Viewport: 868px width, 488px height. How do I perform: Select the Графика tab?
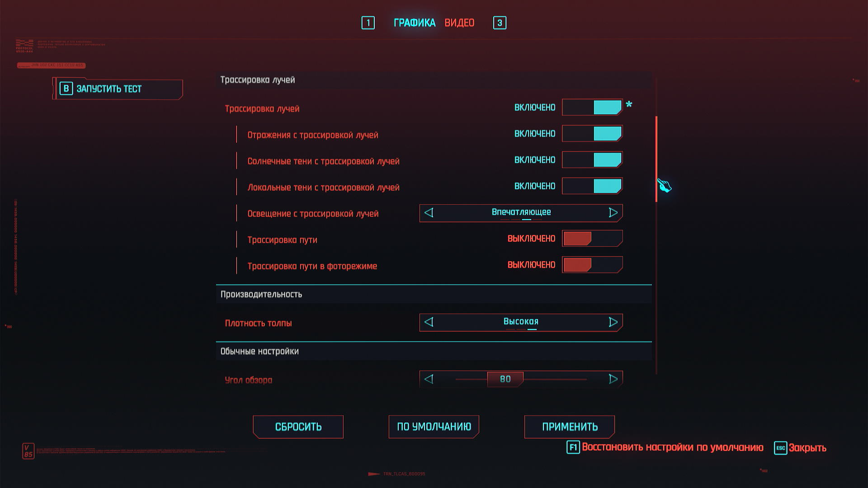click(x=415, y=23)
